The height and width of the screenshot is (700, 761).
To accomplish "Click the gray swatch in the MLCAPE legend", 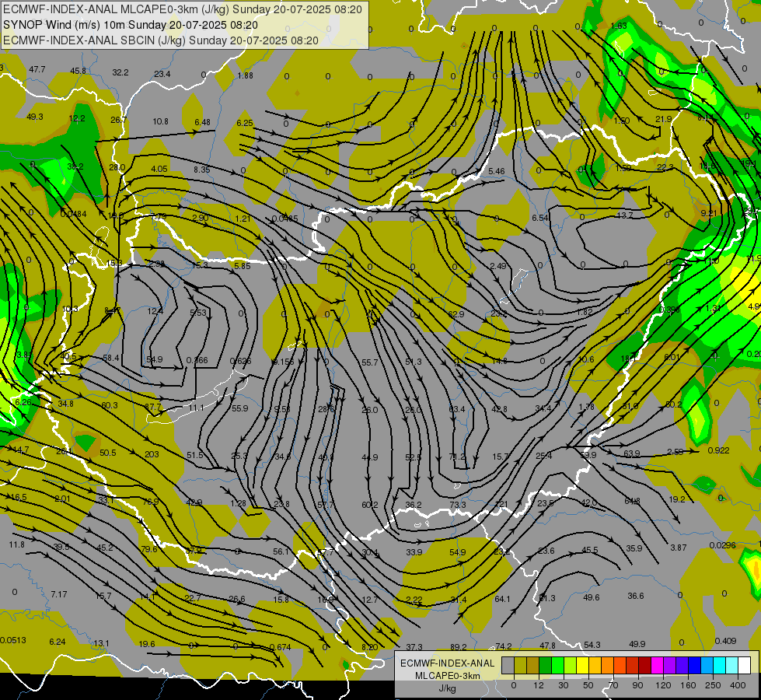I will (x=508, y=665).
